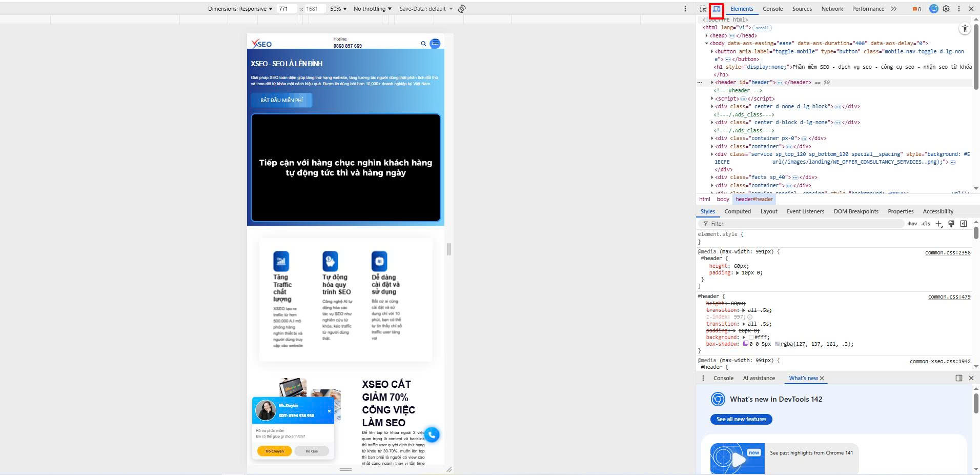The width and height of the screenshot is (980, 475).
Task: Expand the head element in DOM tree
Action: [707, 35]
